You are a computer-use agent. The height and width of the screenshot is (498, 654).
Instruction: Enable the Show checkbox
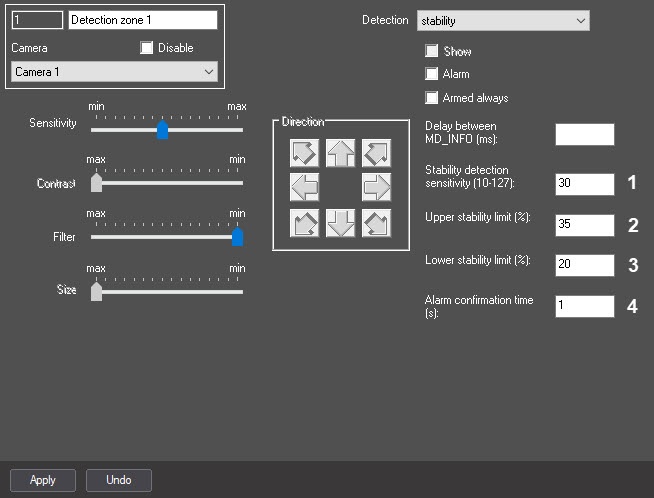coord(432,51)
